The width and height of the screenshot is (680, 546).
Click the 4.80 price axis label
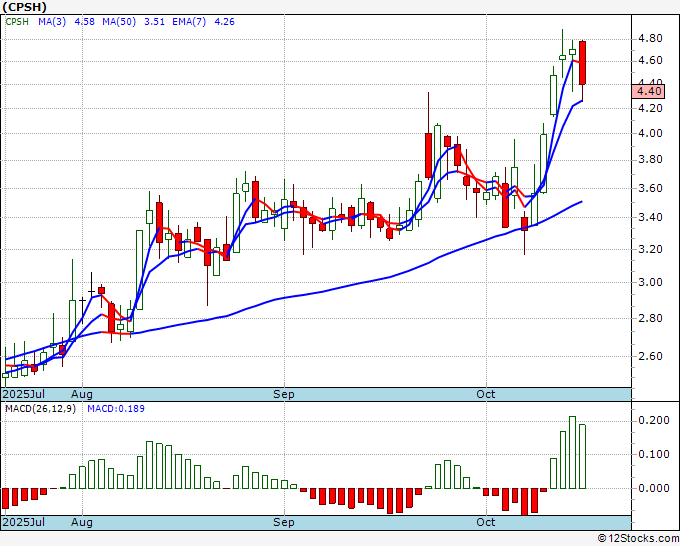[x=650, y=39]
